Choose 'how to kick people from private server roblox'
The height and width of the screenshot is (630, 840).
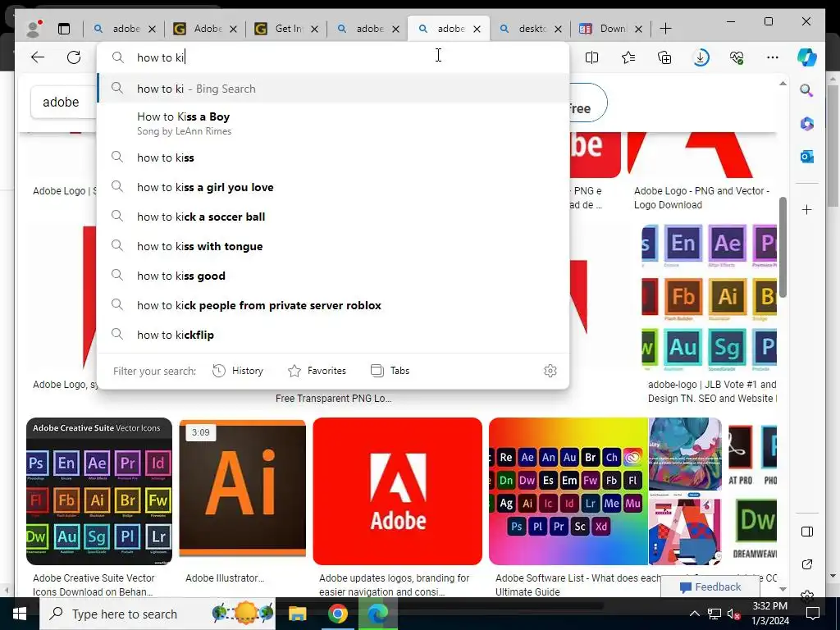pyautogui.click(x=333, y=305)
